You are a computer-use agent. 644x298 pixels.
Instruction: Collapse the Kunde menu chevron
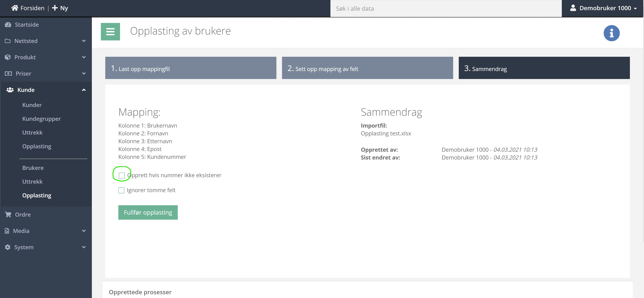[x=84, y=90]
